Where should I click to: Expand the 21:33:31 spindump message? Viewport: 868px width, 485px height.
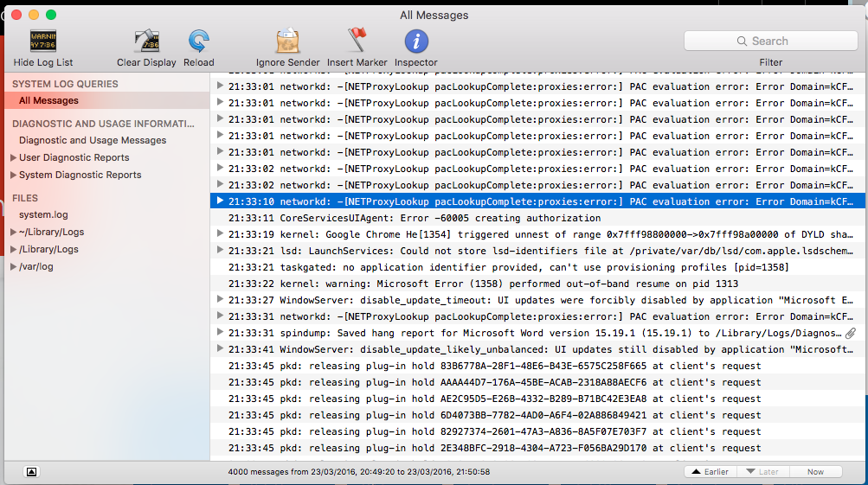(220, 332)
